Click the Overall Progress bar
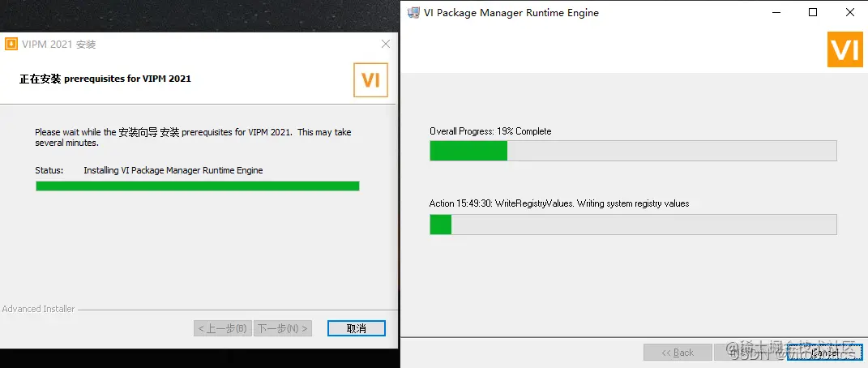Viewport: 868px width, 368px height. tap(633, 151)
